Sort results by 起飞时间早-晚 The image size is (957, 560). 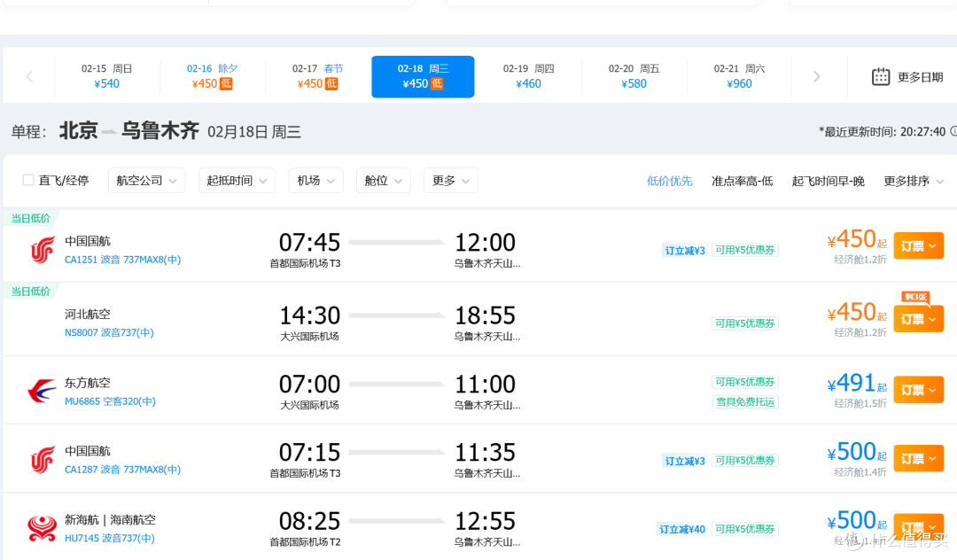coord(829,181)
